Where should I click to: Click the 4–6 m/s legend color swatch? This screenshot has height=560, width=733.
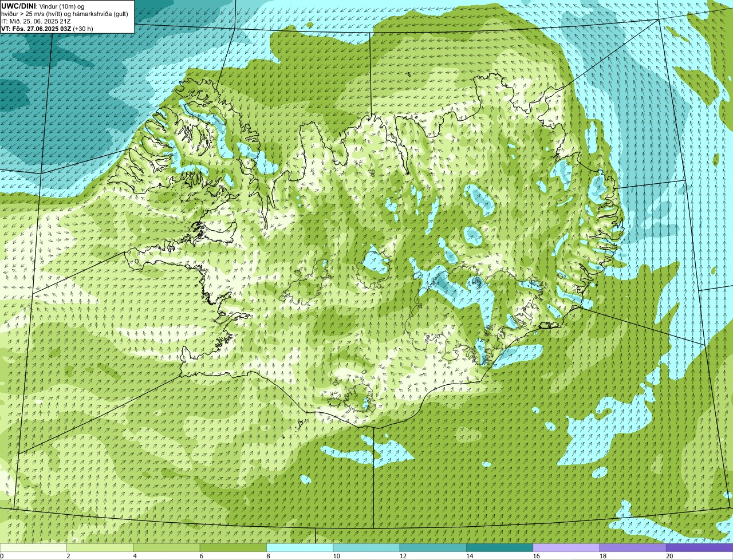point(166,547)
